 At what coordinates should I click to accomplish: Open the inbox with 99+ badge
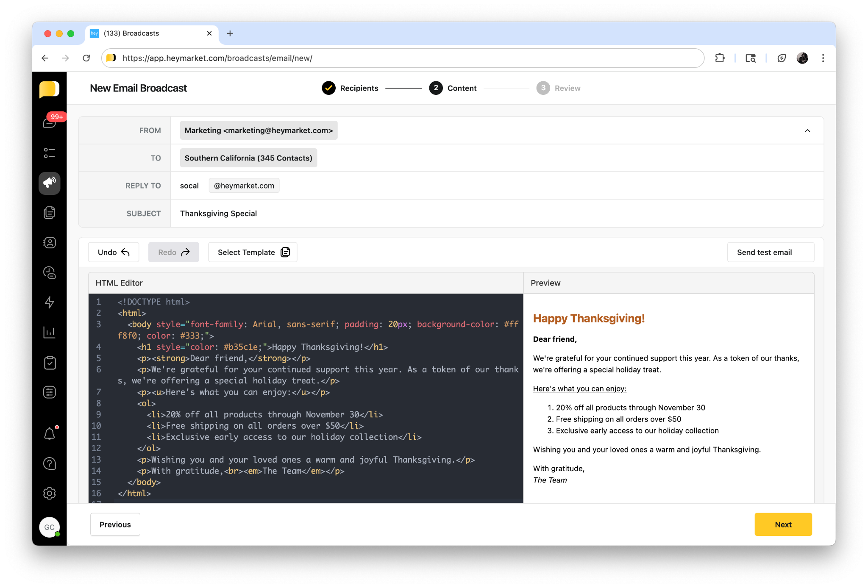pyautogui.click(x=50, y=122)
